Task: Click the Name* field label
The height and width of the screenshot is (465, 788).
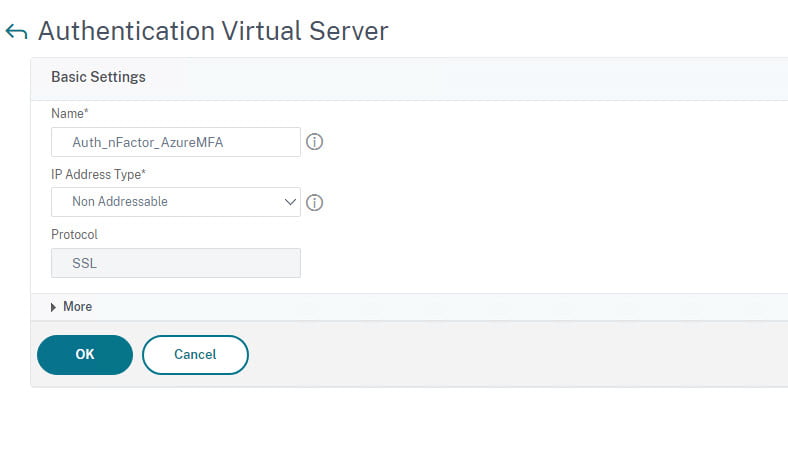Action: 69,114
